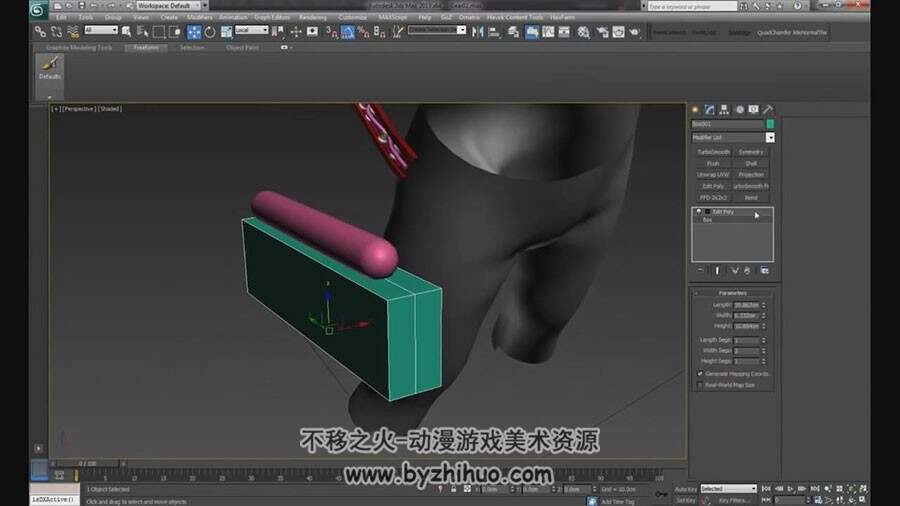This screenshot has height=506, width=900.
Task: Open the Layer Manager
Action: pyautogui.click(x=514, y=32)
